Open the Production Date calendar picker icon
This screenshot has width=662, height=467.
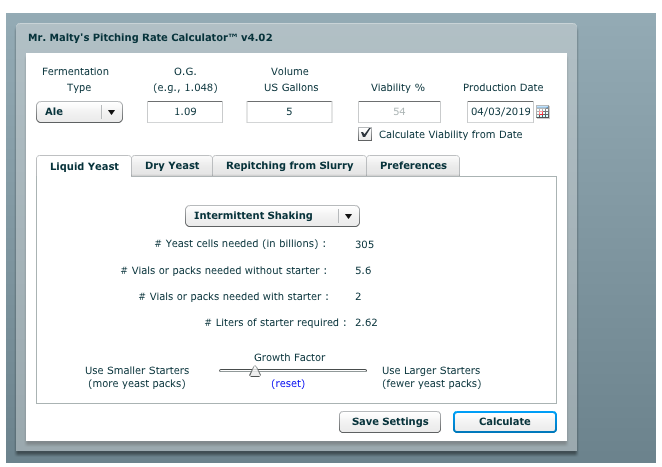point(543,112)
